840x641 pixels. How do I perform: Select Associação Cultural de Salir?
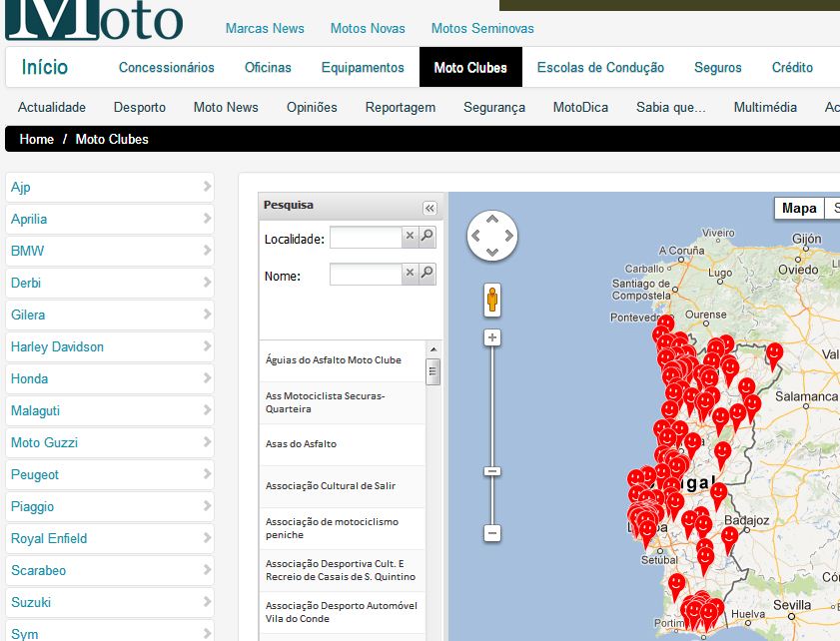coord(343,486)
